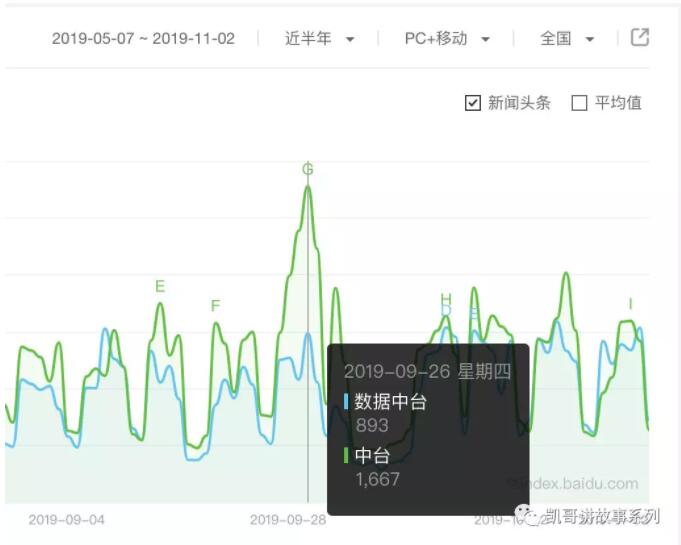Enable the 平均值 checkbox
681x545 pixels.
[579, 103]
